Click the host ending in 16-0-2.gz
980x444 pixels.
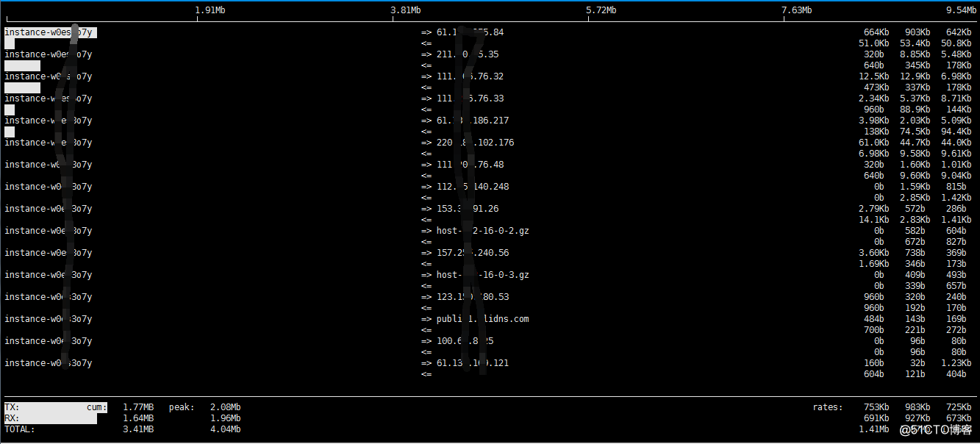coord(483,231)
